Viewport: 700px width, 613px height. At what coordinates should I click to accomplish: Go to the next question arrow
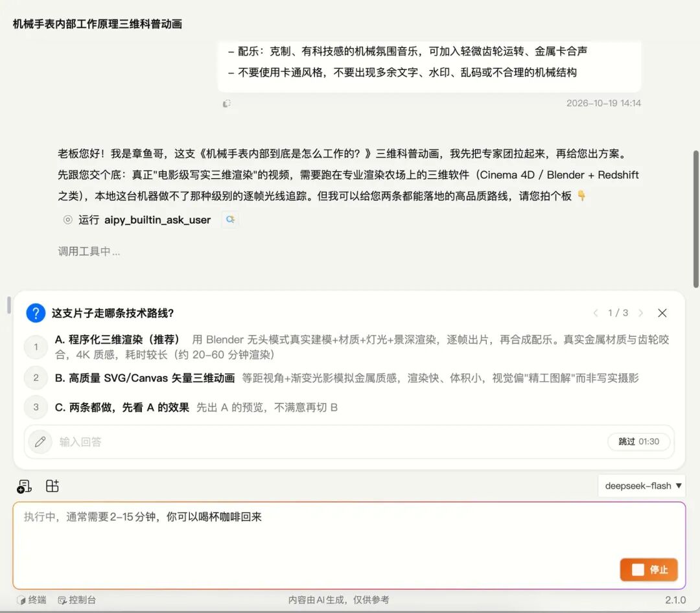tap(640, 313)
